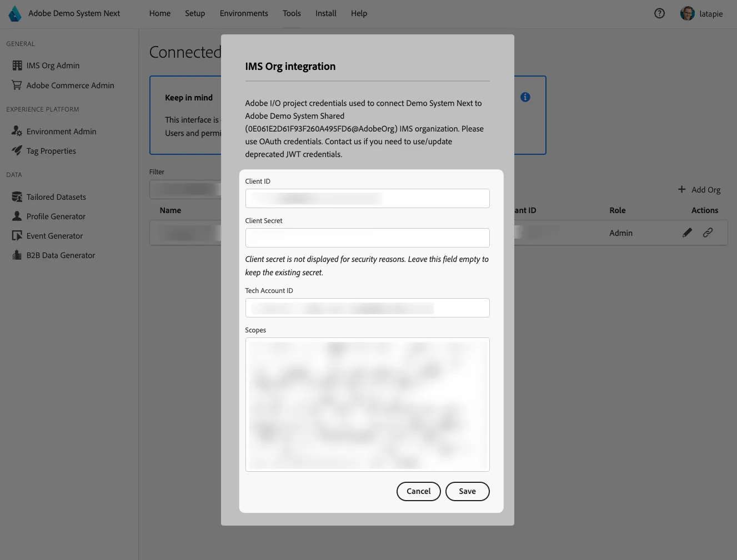The height and width of the screenshot is (560, 737).
Task: Go to IMS Org Admin page
Action: point(53,65)
